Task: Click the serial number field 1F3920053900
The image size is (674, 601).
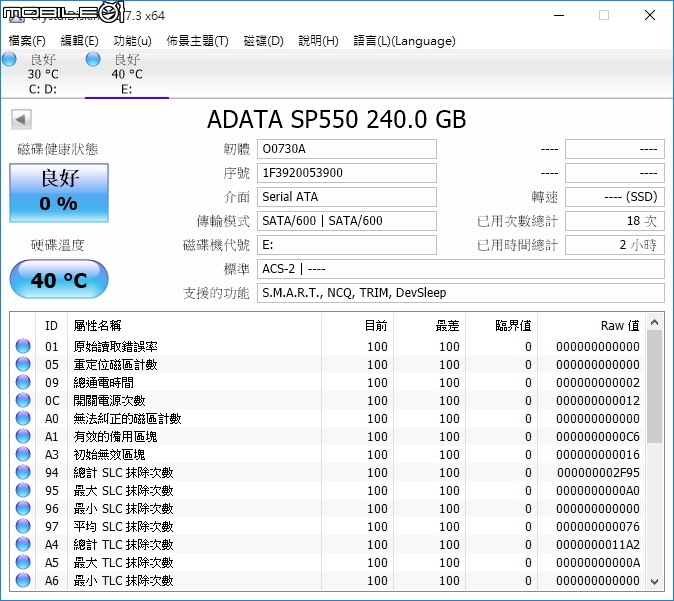Action: tap(346, 173)
